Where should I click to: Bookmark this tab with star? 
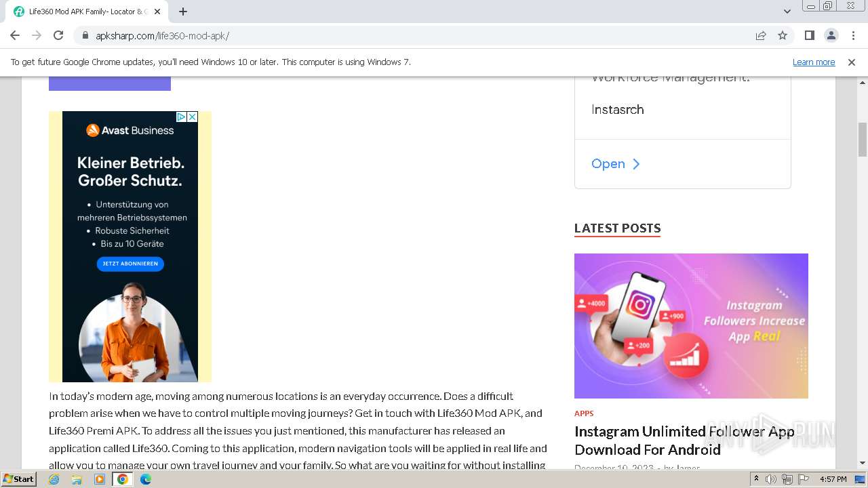[x=783, y=35]
